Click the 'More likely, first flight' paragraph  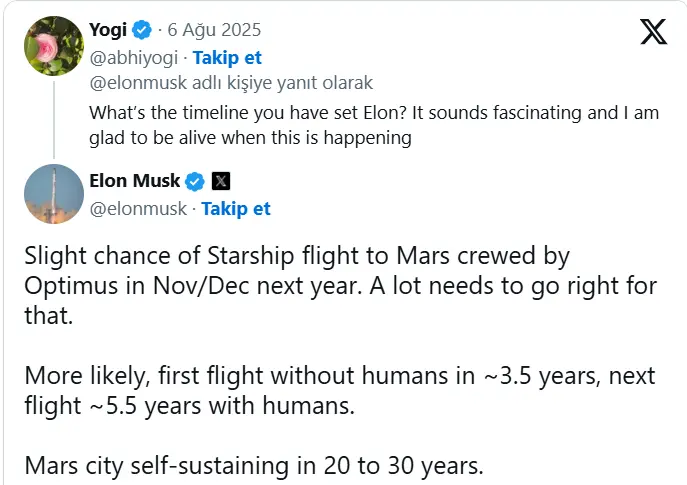pos(340,390)
